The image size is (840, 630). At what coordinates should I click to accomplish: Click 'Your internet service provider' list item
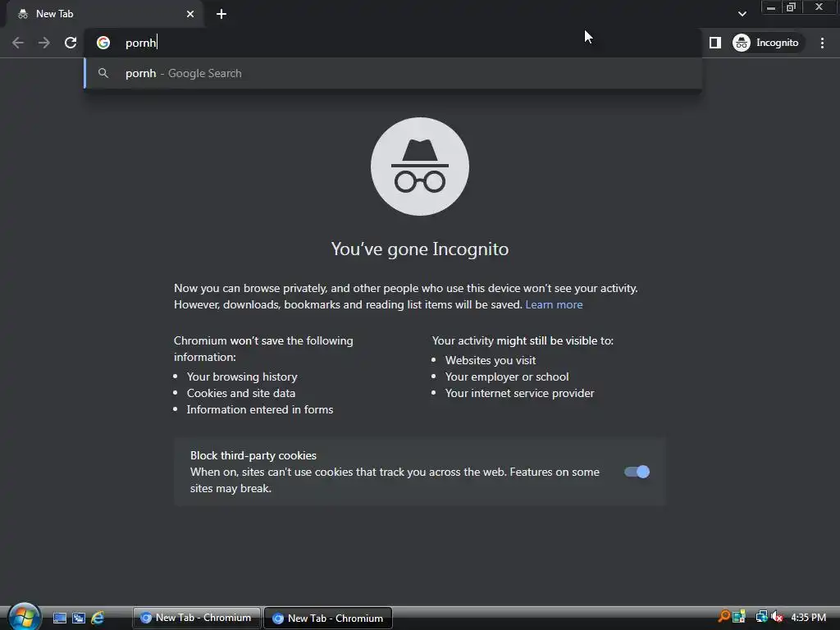519,393
